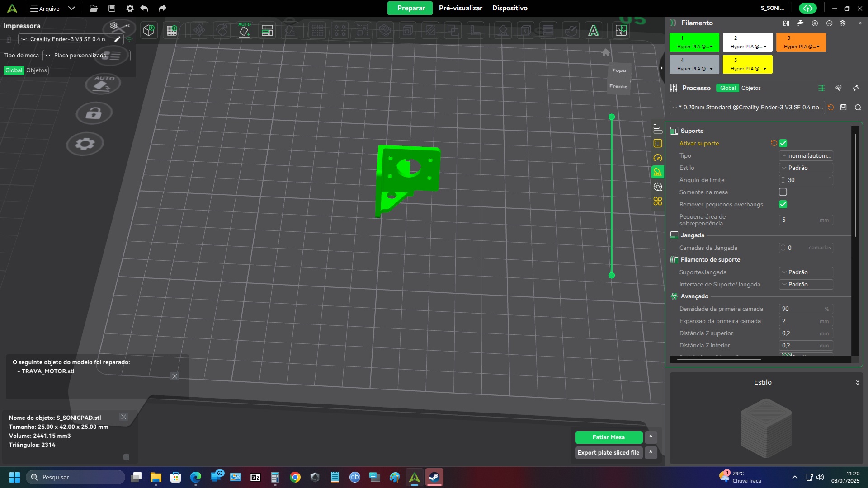
Task: Dismiss the repaired model notification
Action: (175, 376)
